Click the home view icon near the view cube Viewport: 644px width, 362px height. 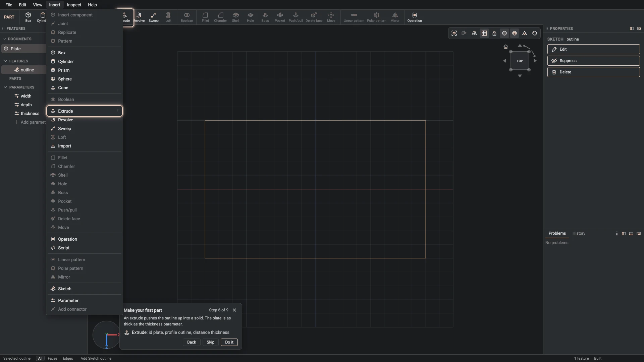(x=506, y=47)
